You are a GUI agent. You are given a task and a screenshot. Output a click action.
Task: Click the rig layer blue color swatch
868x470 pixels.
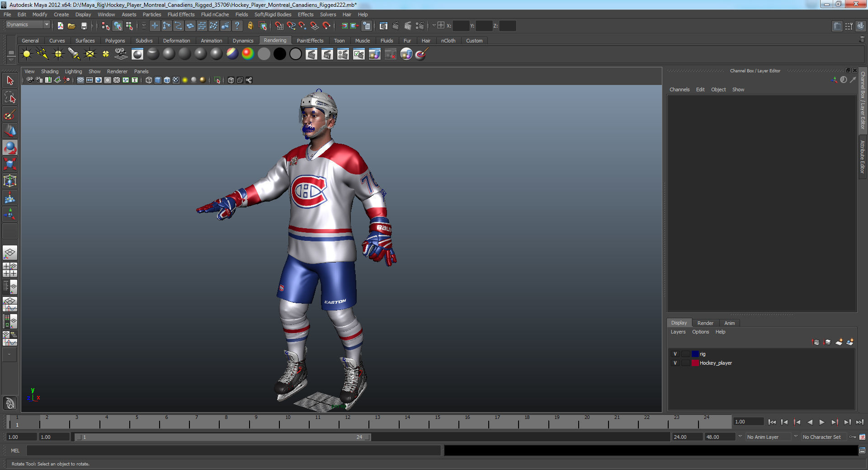click(x=695, y=354)
